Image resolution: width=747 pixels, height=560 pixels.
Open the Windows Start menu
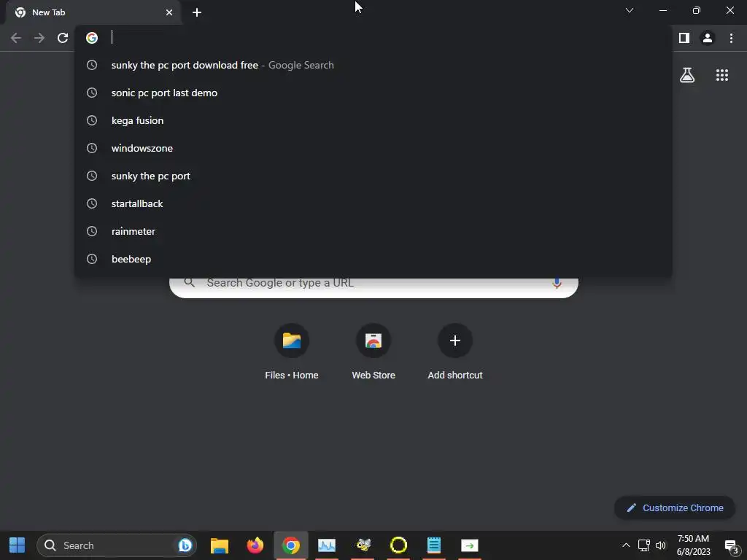pos(18,545)
